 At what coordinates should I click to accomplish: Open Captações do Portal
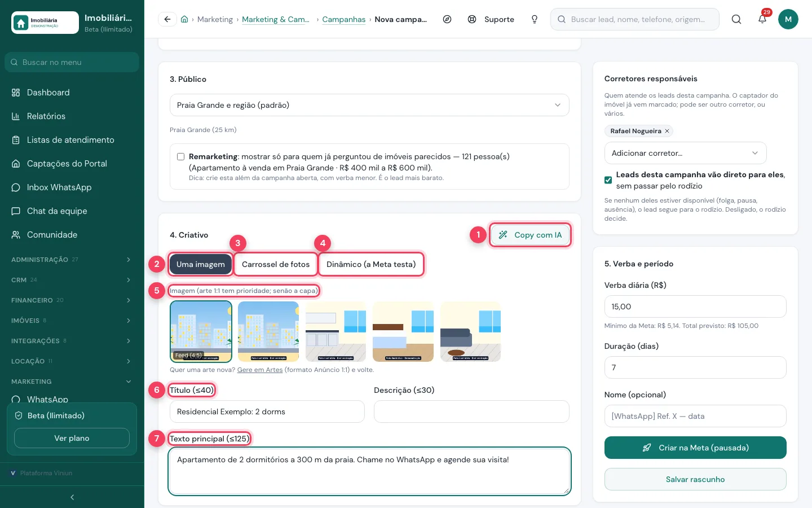click(x=72, y=164)
